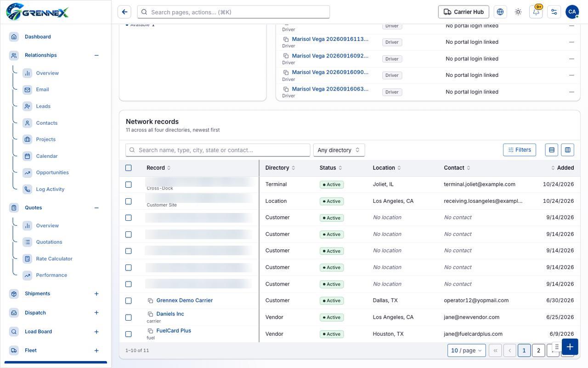Click the copy icon beside Daniels Inc
The image size is (588, 368).
click(150, 314)
